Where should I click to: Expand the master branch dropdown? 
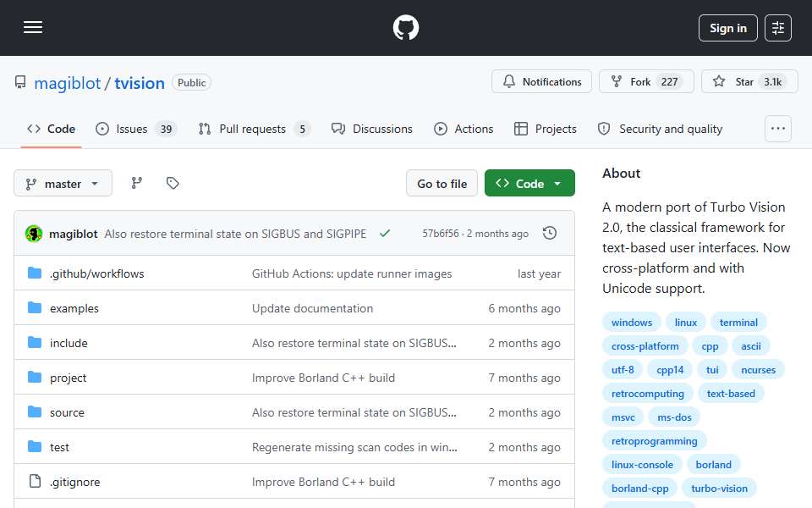[x=63, y=184]
